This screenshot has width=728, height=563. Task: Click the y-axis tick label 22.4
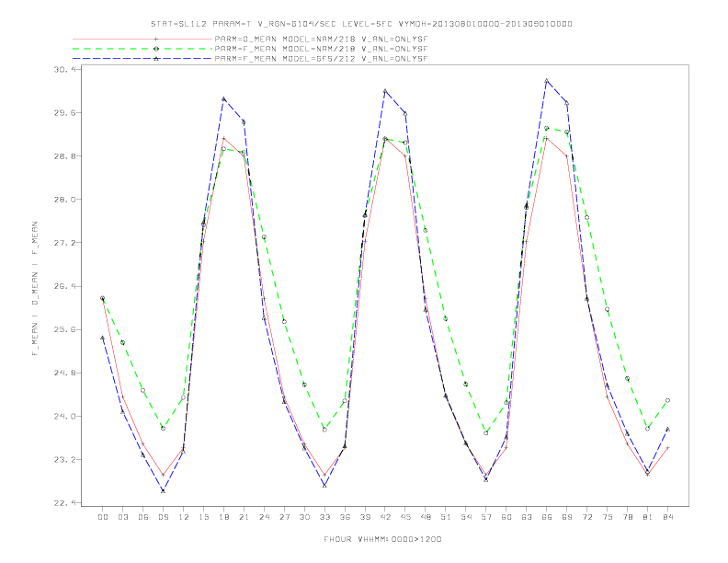[x=63, y=503]
